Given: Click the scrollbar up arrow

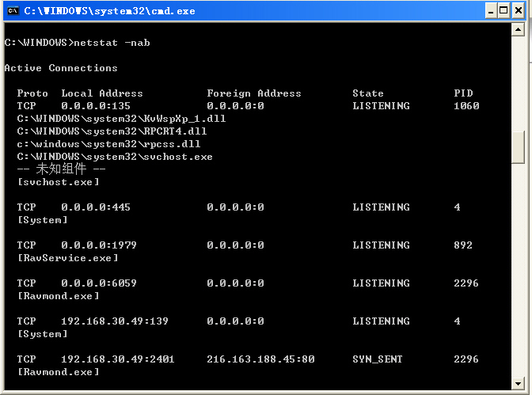Looking at the screenshot, I should (x=518, y=29).
